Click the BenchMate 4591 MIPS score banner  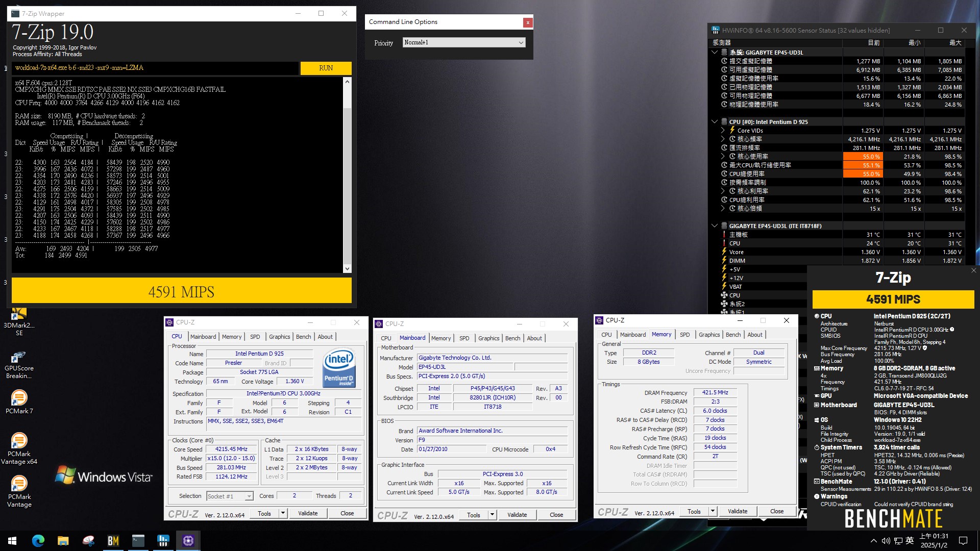893,299
